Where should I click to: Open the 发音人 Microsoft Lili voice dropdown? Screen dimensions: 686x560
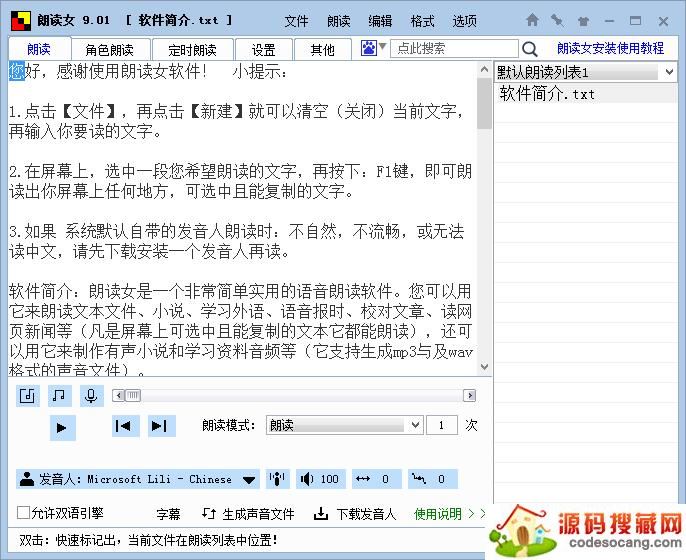tap(249, 480)
